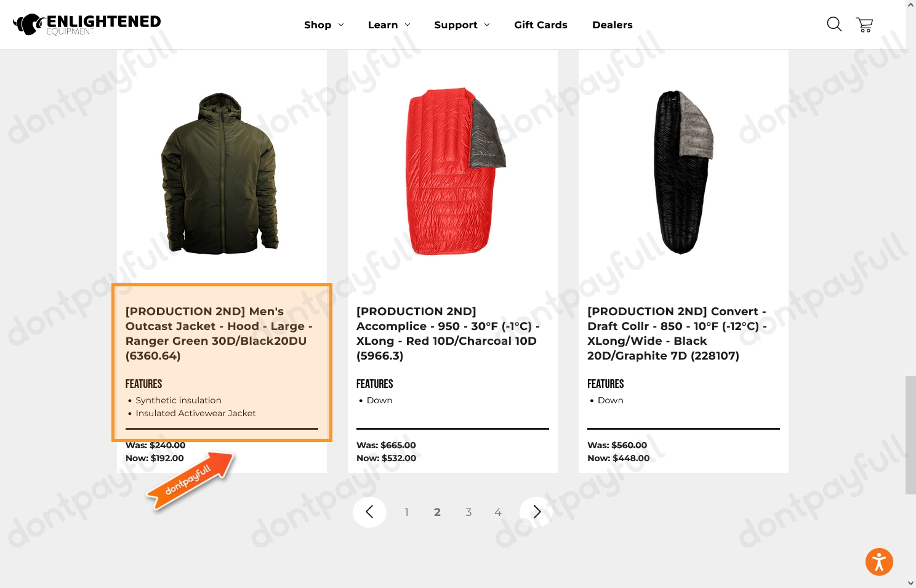This screenshot has width=916, height=588.
Task: Open the Accomplice 950 30°F quilt title
Action: click(x=448, y=333)
